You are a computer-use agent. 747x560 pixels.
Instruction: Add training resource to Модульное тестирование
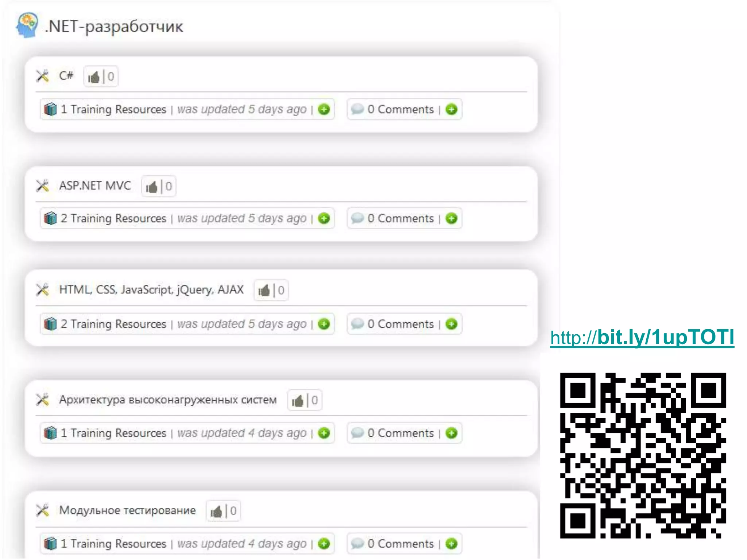click(x=324, y=544)
